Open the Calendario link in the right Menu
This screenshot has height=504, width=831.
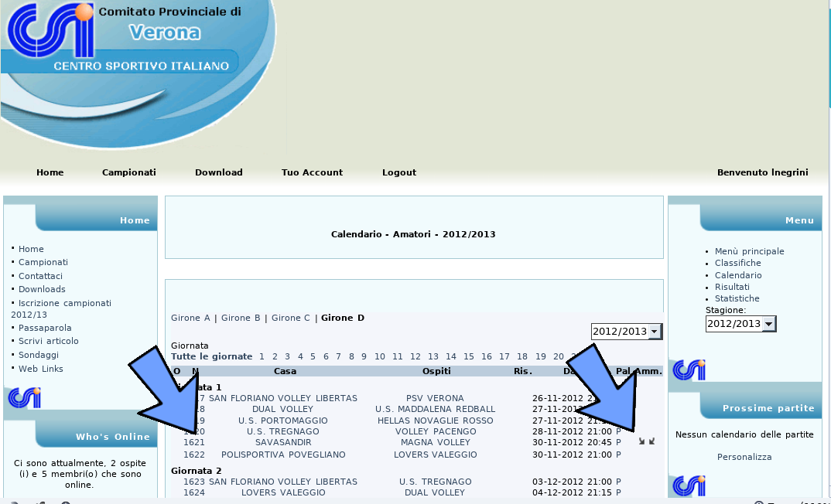click(738, 275)
